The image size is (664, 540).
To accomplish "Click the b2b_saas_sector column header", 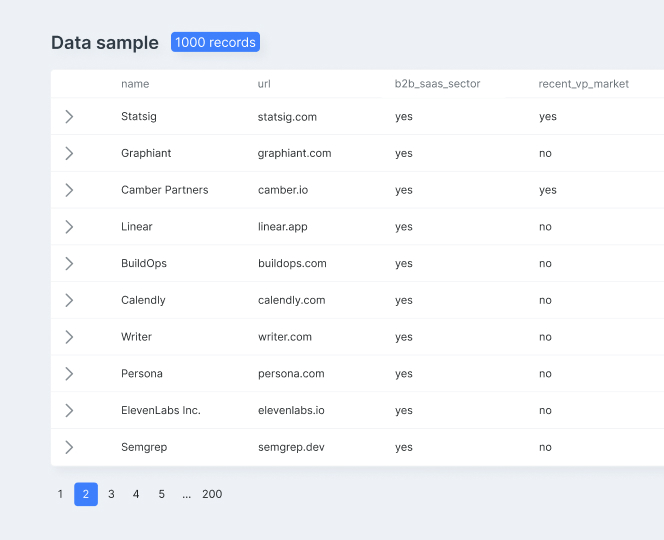I will point(437,84).
